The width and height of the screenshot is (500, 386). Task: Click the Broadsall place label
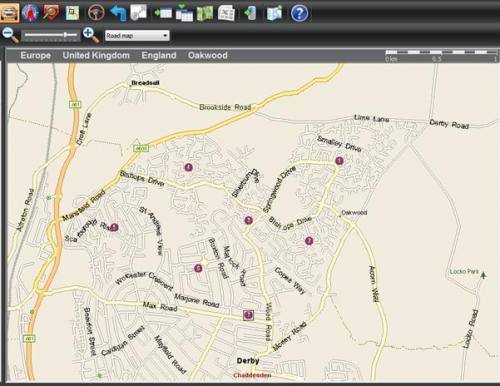pos(145,83)
